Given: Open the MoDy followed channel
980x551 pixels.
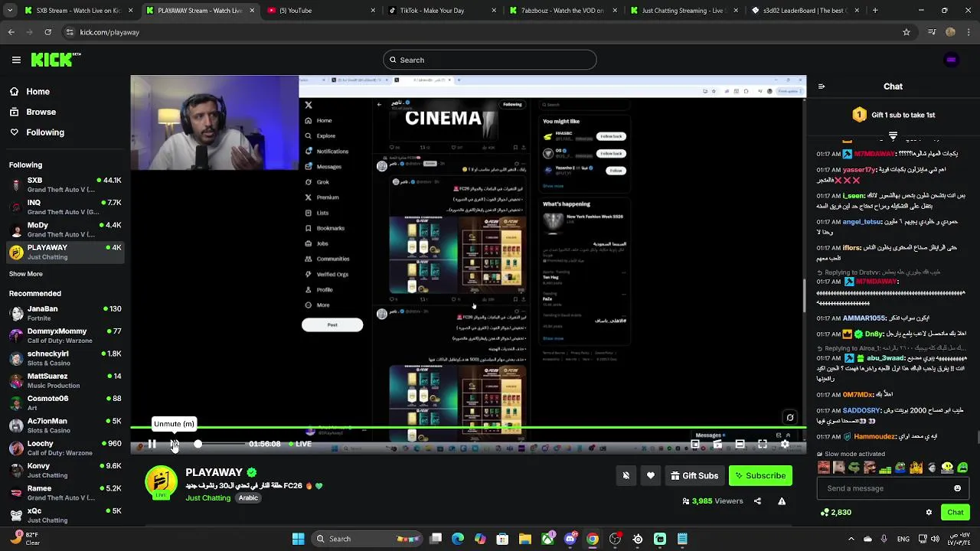Looking at the screenshot, I should click(65, 230).
